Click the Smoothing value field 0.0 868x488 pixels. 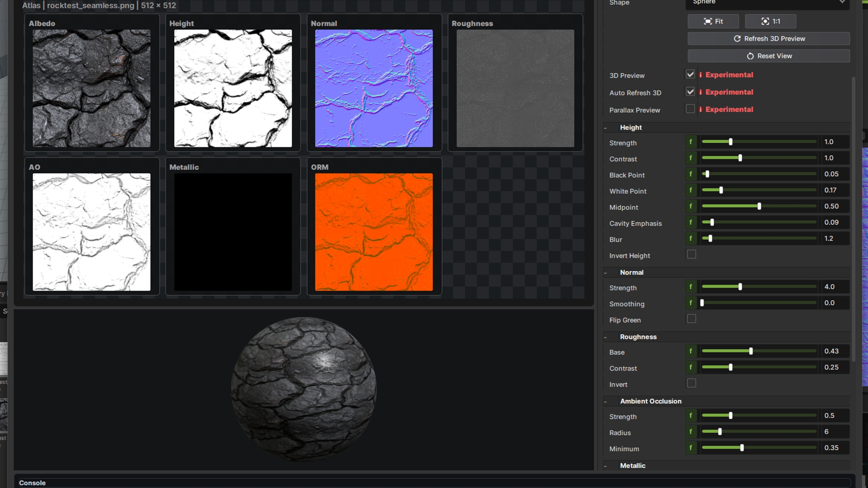(x=835, y=303)
